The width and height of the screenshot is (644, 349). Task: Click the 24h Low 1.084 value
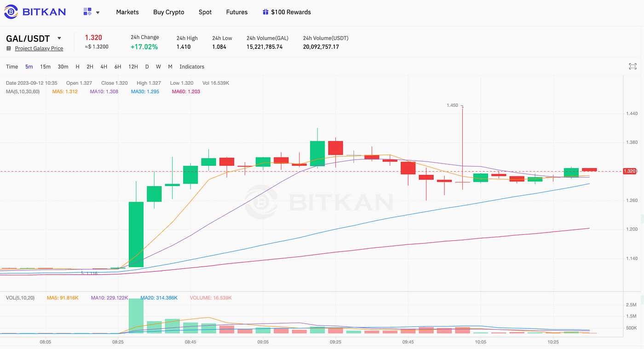[219, 47]
